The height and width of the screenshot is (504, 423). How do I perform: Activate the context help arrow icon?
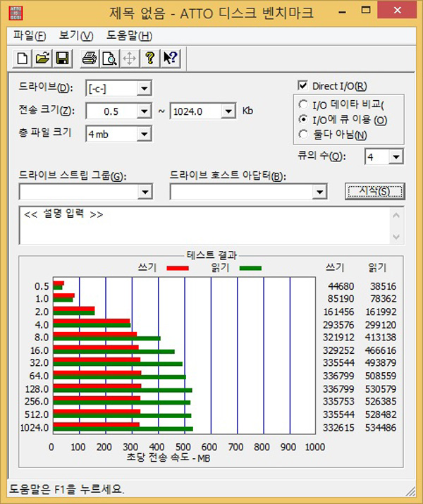click(x=171, y=59)
